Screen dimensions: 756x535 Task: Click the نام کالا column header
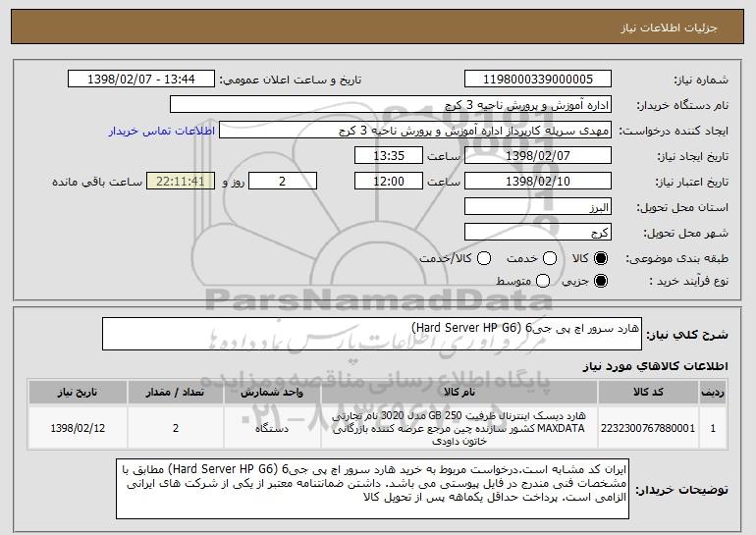[459, 392]
